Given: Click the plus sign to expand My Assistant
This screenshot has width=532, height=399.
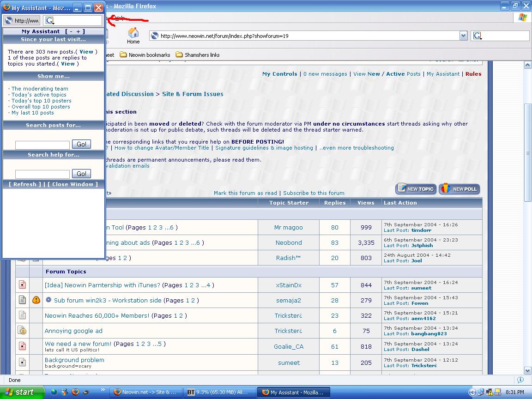Looking at the screenshot, I should [79, 31].
